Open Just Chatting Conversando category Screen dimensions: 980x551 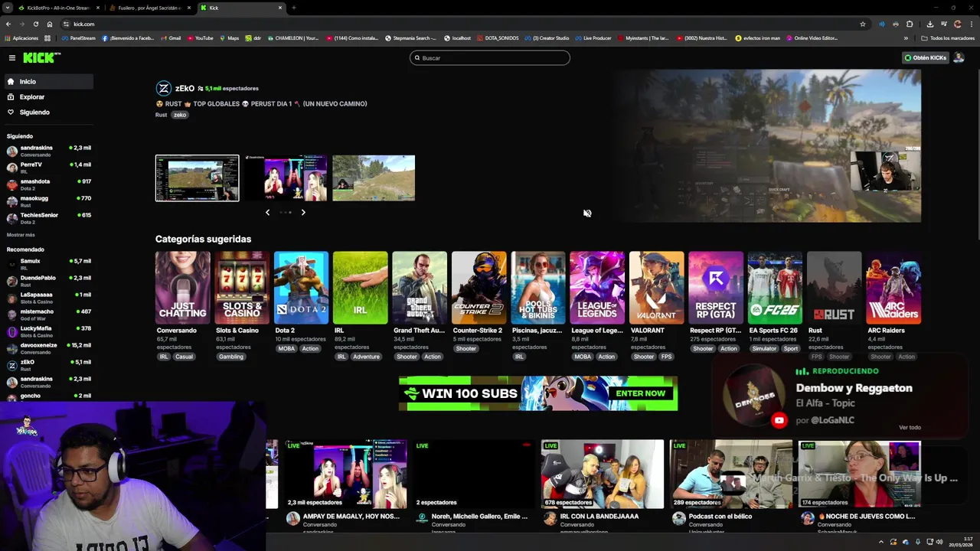tap(182, 288)
